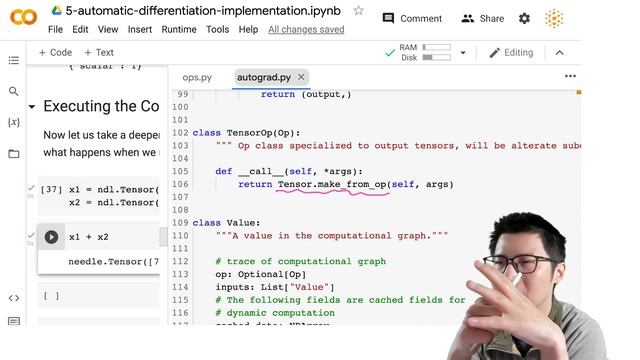Open the user account avatar
The image size is (640, 360).
[x=554, y=18]
